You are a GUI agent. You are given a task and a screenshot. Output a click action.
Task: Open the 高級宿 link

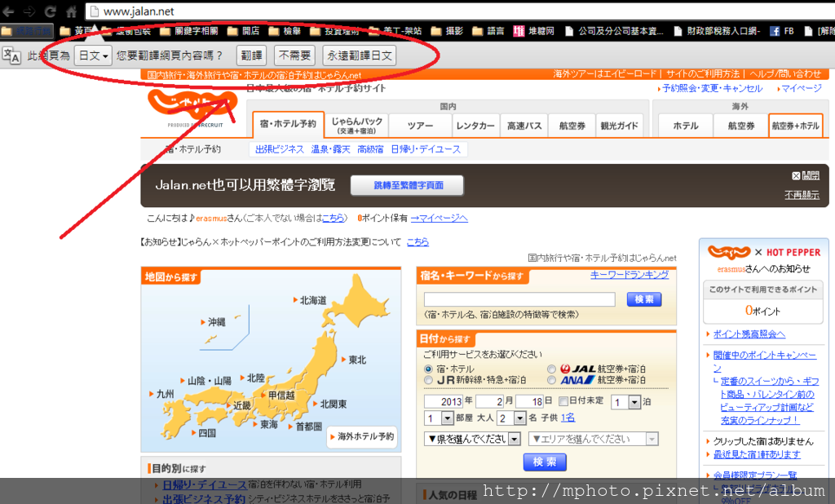(x=370, y=149)
